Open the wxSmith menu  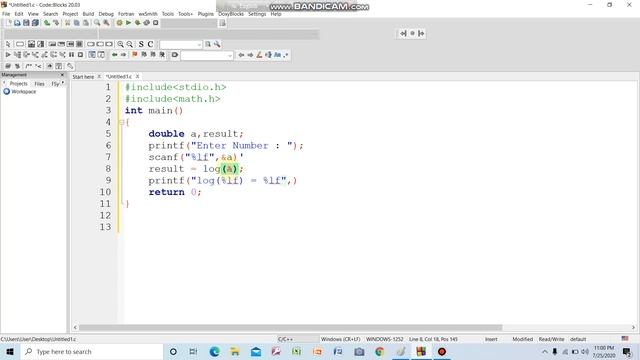tap(148, 14)
